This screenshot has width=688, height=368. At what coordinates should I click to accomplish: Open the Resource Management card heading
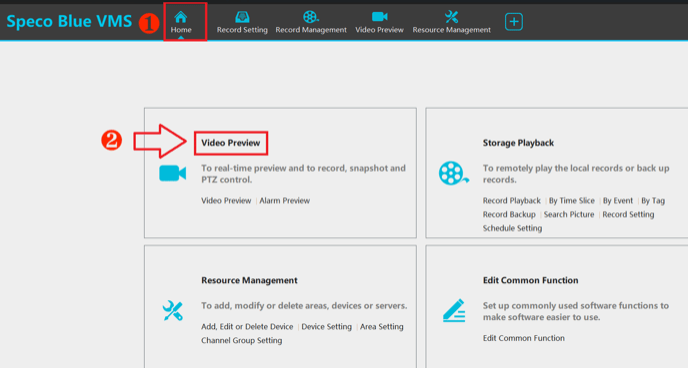click(249, 280)
